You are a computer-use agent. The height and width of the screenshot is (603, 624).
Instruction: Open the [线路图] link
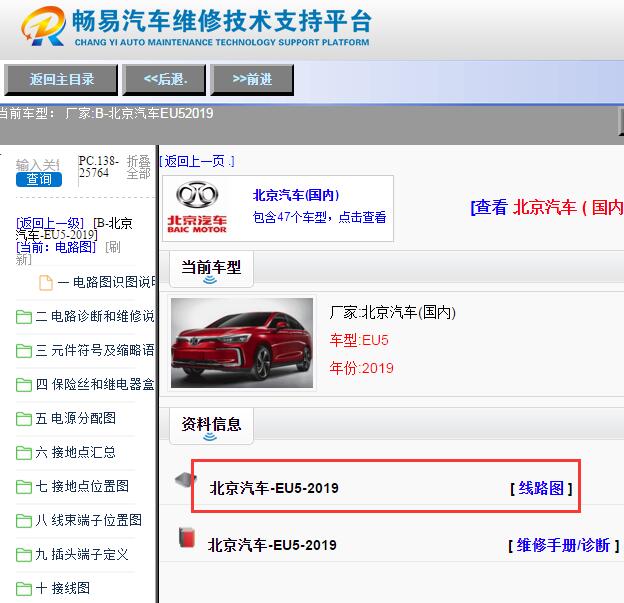point(541,488)
